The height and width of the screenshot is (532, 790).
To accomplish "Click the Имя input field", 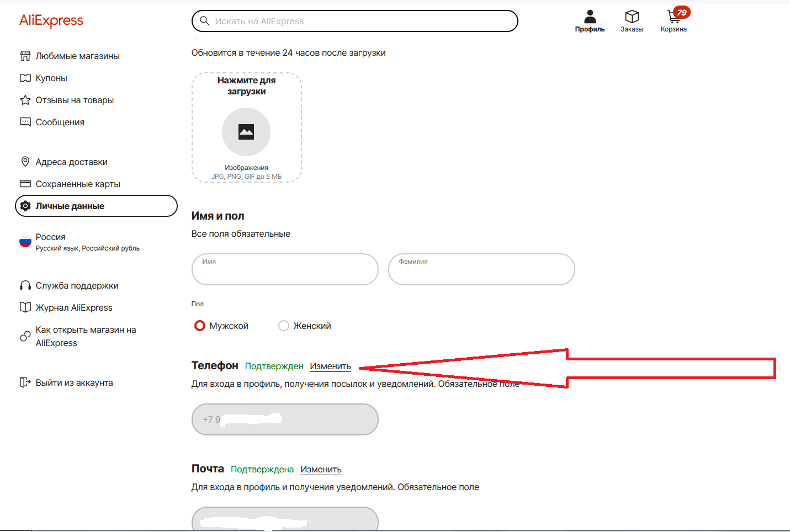I will (285, 269).
